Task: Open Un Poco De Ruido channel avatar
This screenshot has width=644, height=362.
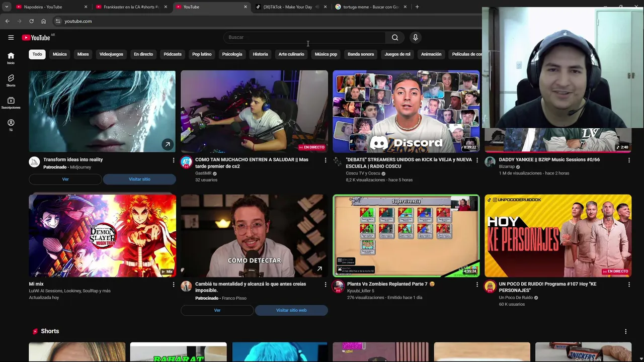Action: [490, 287]
